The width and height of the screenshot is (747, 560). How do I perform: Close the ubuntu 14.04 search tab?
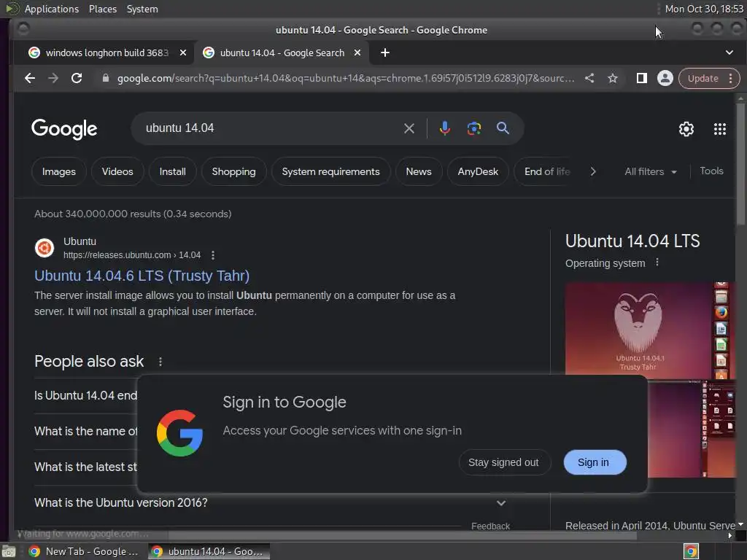357,52
